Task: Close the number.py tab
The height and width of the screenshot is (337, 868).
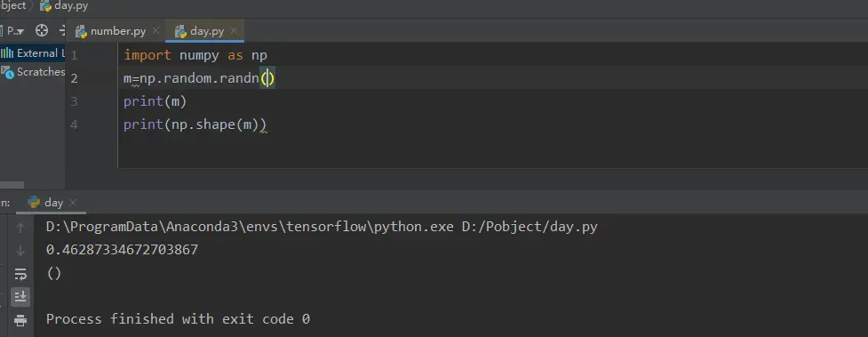Action: [155, 30]
